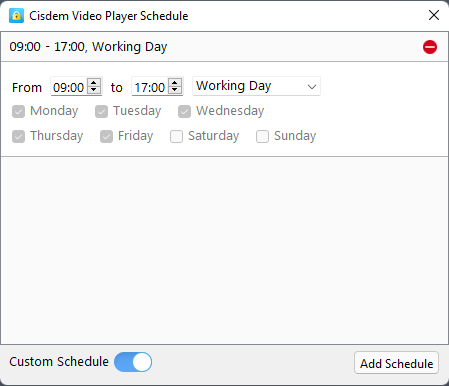
Task: Check the Saturday checkbox
Action: 176,136
